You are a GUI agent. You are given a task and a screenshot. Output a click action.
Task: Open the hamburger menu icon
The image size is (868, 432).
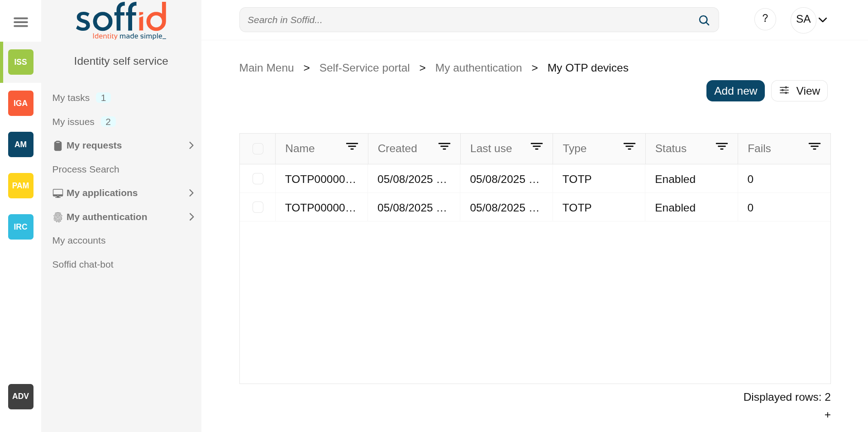pyautogui.click(x=20, y=22)
